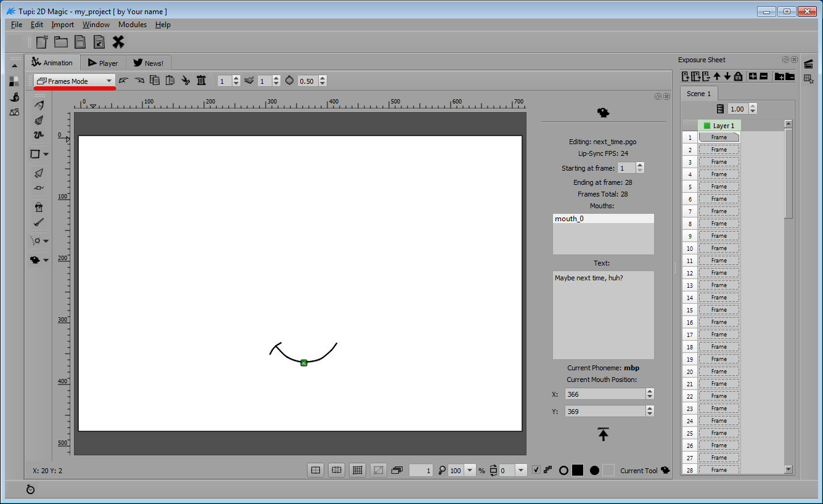Switch to the Player tab

(x=103, y=63)
